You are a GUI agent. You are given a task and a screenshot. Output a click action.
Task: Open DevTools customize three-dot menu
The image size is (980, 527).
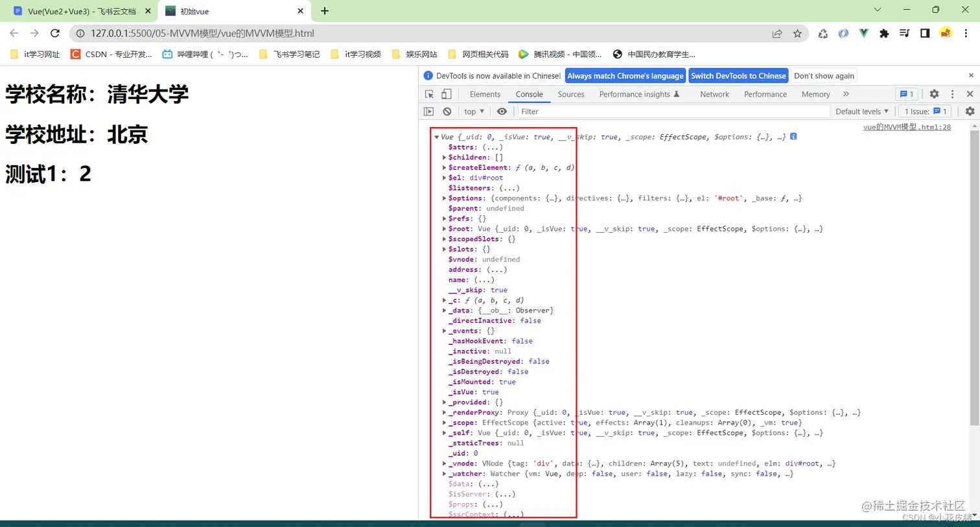click(x=952, y=94)
